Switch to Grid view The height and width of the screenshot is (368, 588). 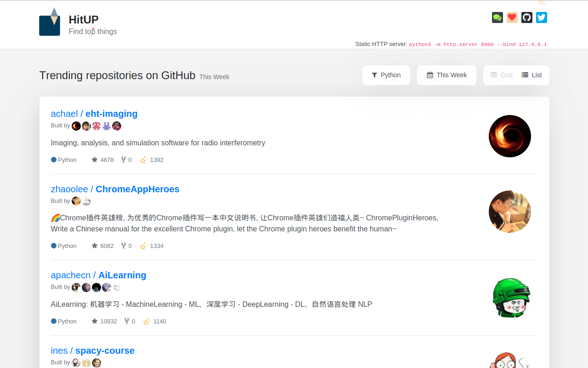tap(502, 75)
